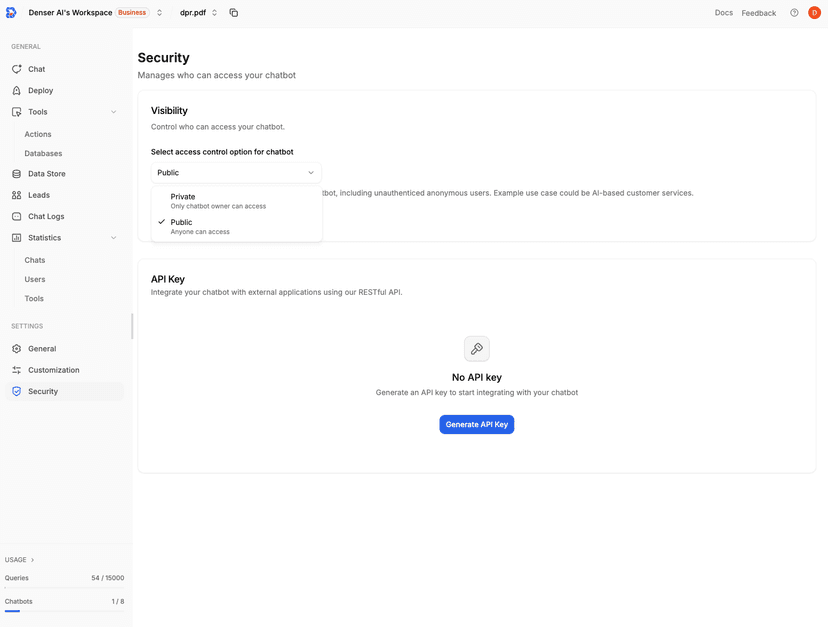Open the Actions menu item
Image resolution: width=828 pixels, height=627 pixels.
[x=38, y=133]
